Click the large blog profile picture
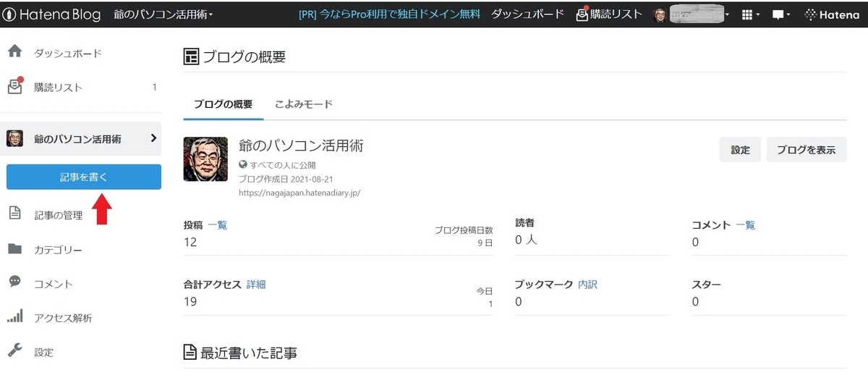This screenshot has width=868, height=375. pos(205,159)
